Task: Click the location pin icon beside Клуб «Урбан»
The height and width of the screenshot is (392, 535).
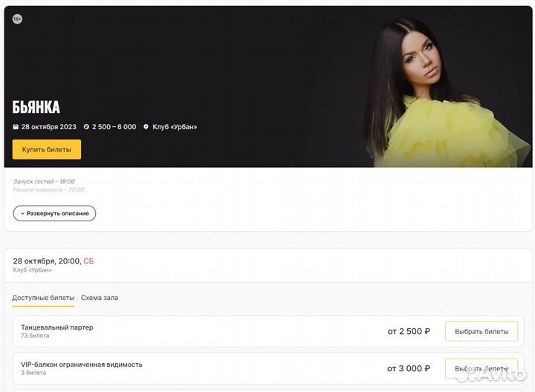Action: coord(146,127)
